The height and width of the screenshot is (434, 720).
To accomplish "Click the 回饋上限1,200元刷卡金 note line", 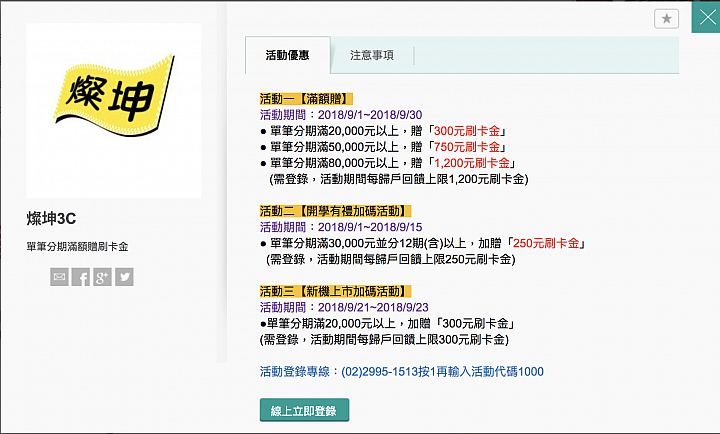I will coord(399,179).
